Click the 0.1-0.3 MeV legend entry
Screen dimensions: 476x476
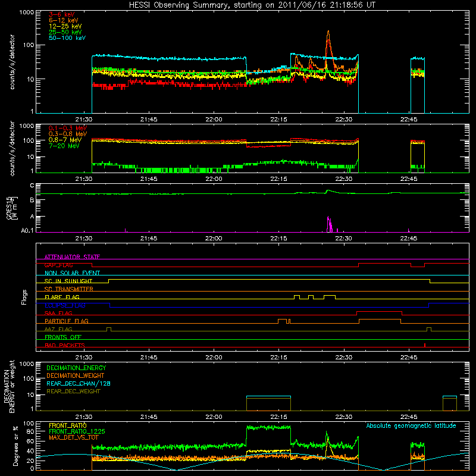(x=68, y=128)
